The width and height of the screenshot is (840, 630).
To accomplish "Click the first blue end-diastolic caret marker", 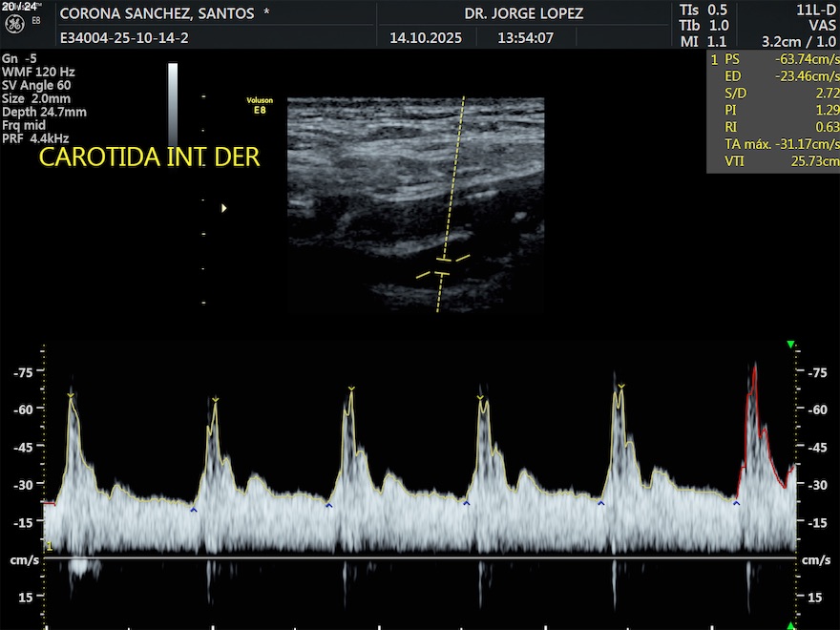I will pos(194,511).
